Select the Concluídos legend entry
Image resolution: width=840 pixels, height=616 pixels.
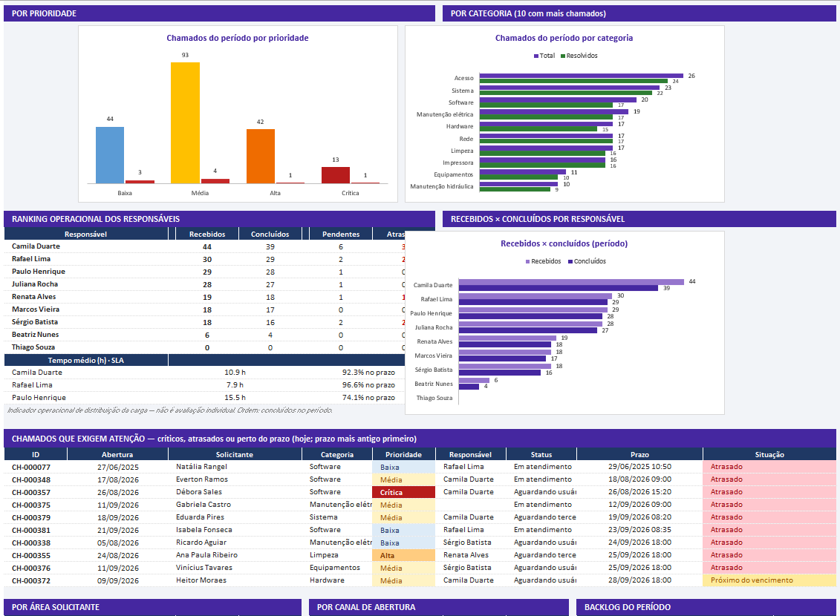587,261
